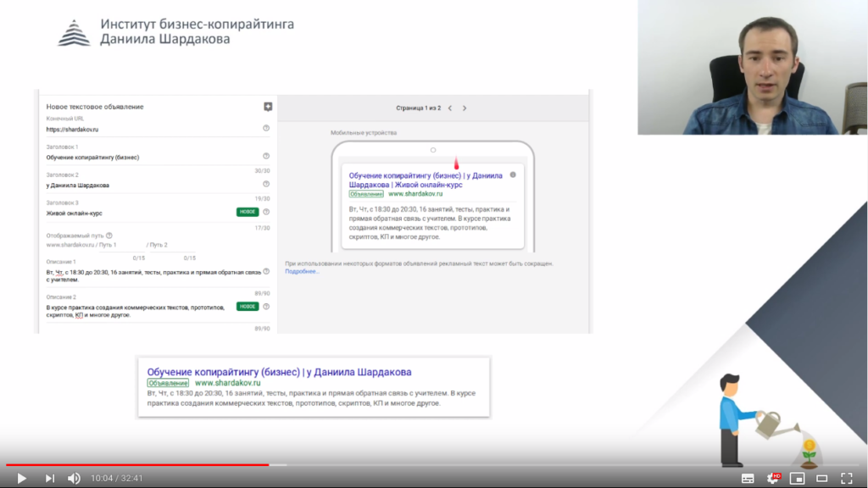Enter fullscreen mode
The image size is (868, 488).
pos(847,479)
